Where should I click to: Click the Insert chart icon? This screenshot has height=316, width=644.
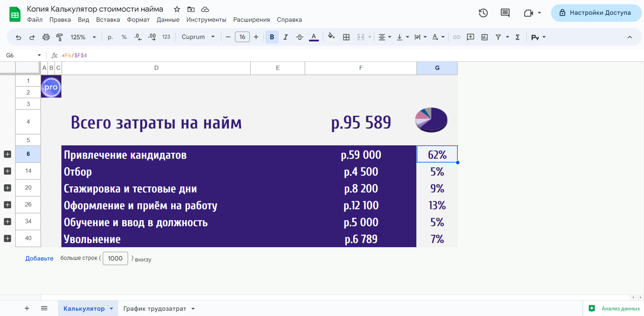click(x=485, y=37)
